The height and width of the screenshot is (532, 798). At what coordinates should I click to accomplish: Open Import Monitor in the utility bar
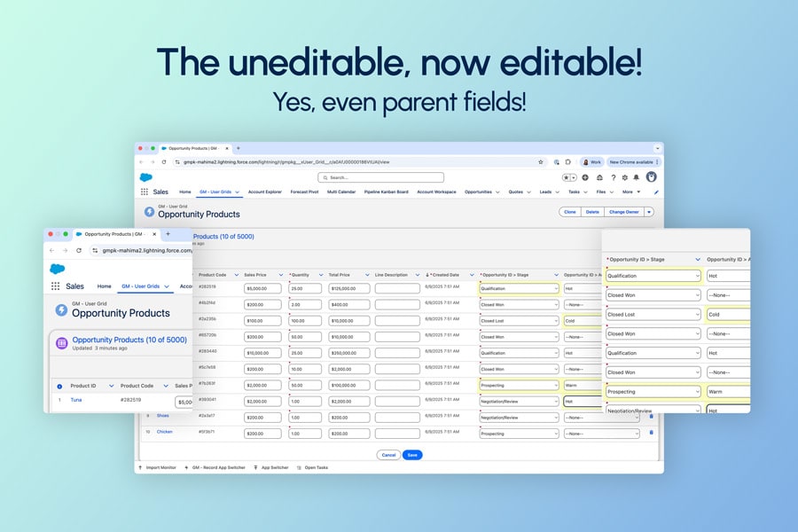pos(161,466)
